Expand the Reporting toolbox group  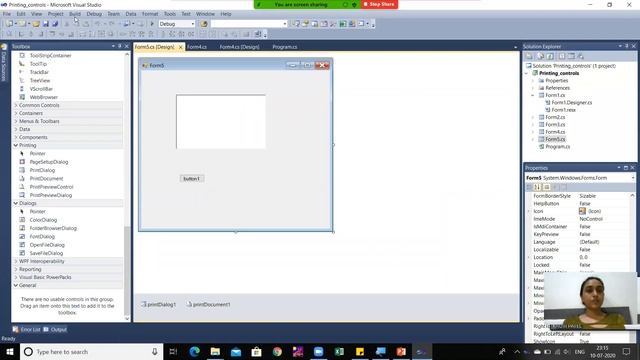point(30,269)
